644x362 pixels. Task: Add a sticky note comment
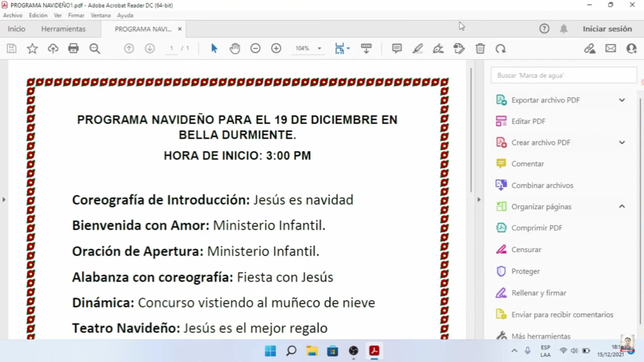[397, 49]
